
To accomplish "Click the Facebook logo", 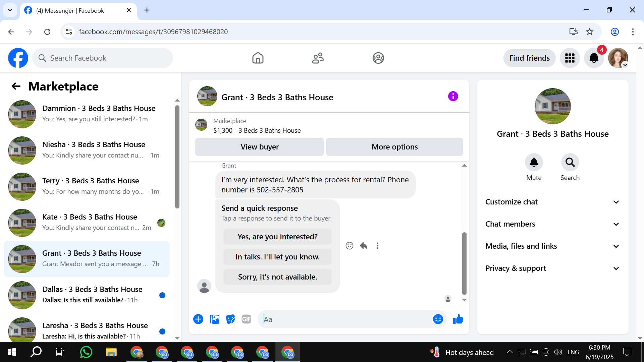I will 18,58.
